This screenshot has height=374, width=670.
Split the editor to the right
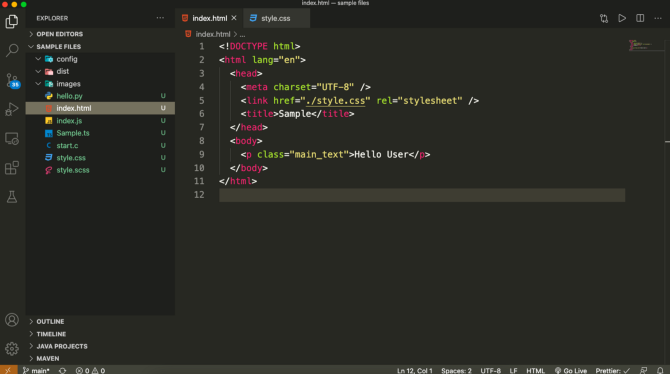pos(640,18)
